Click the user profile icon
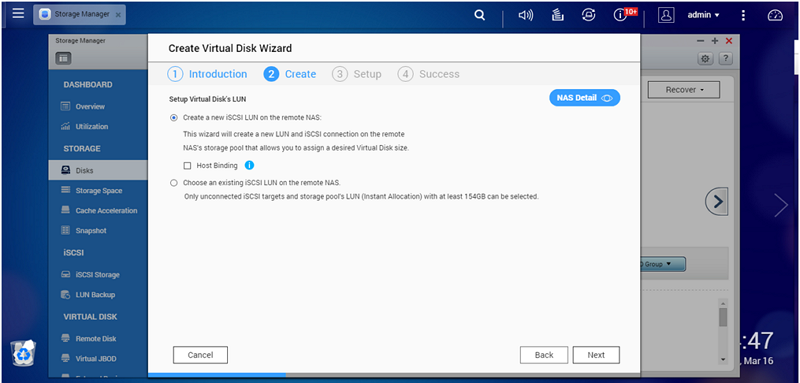Screen dimensions: 800x383 pyautogui.click(x=665, y=15)
